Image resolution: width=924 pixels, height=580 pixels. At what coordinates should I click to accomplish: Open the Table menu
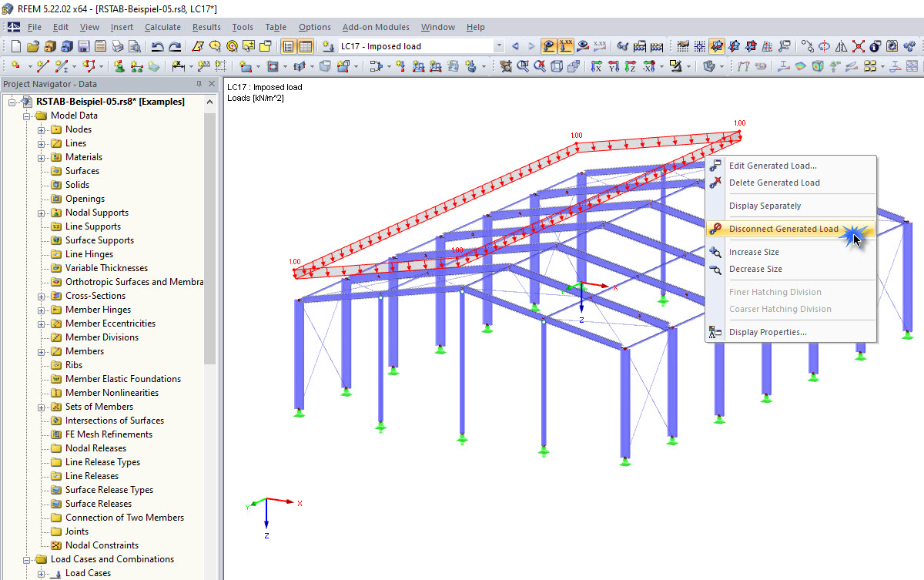(275, 27)
